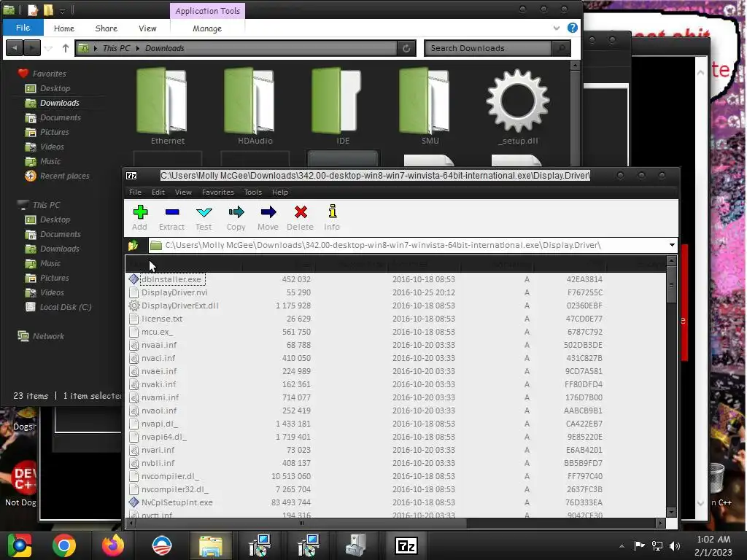The image size is (747, 560).
Task: Open Documents under Favorites
Action: pyautogui.click(x=60, y=117)
